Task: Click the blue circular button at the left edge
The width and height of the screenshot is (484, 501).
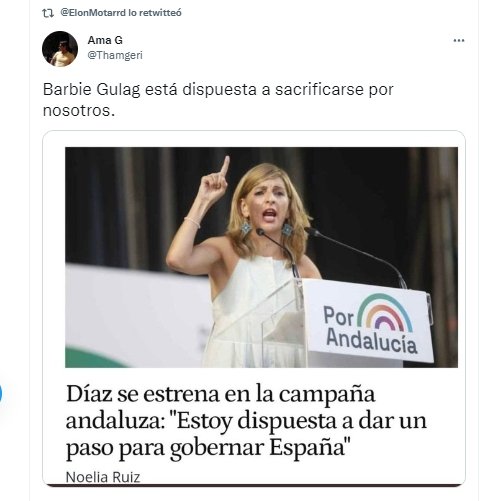Action: pyautogui.click(x=1, y=393)
